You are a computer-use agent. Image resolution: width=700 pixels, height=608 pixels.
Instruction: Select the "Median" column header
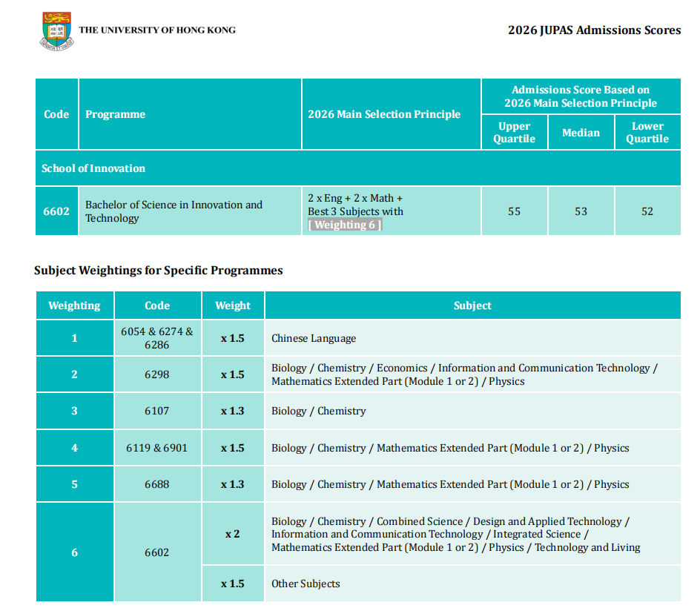pos(581,133)
